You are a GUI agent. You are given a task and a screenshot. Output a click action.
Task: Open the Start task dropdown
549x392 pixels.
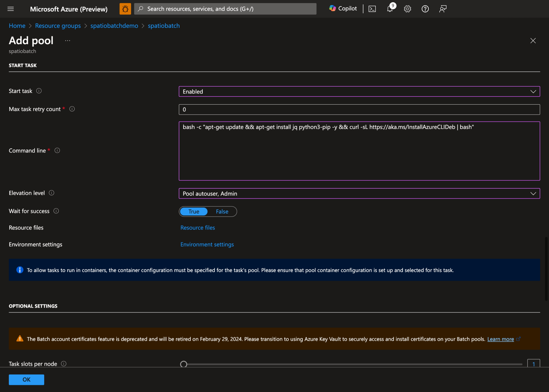533,91
